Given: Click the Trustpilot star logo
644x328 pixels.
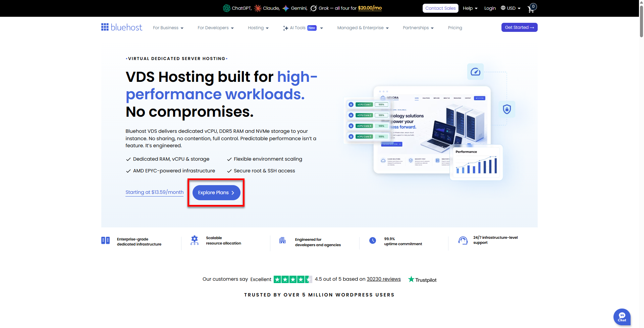Looking at the screenshot, I should click(x=422, y=279).
